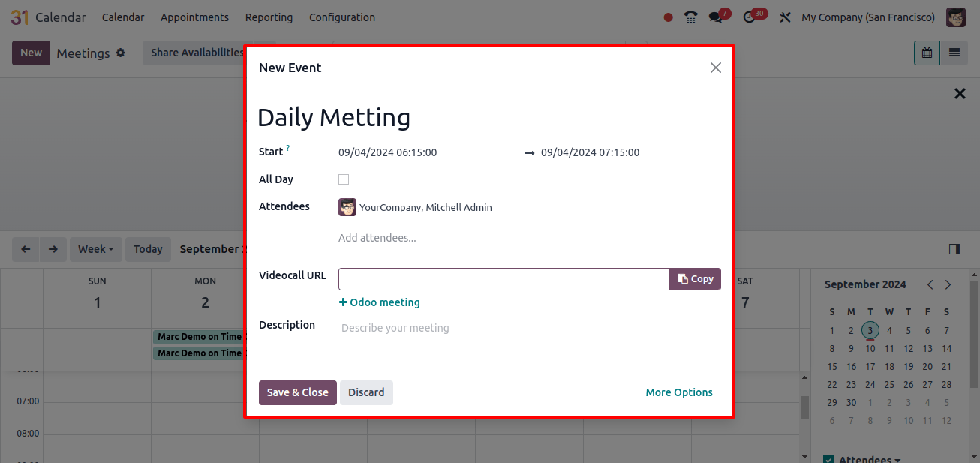Click the attendee avatar of Mitchell Admin
This screenshot has width=980, height=463.
[347, 207]
